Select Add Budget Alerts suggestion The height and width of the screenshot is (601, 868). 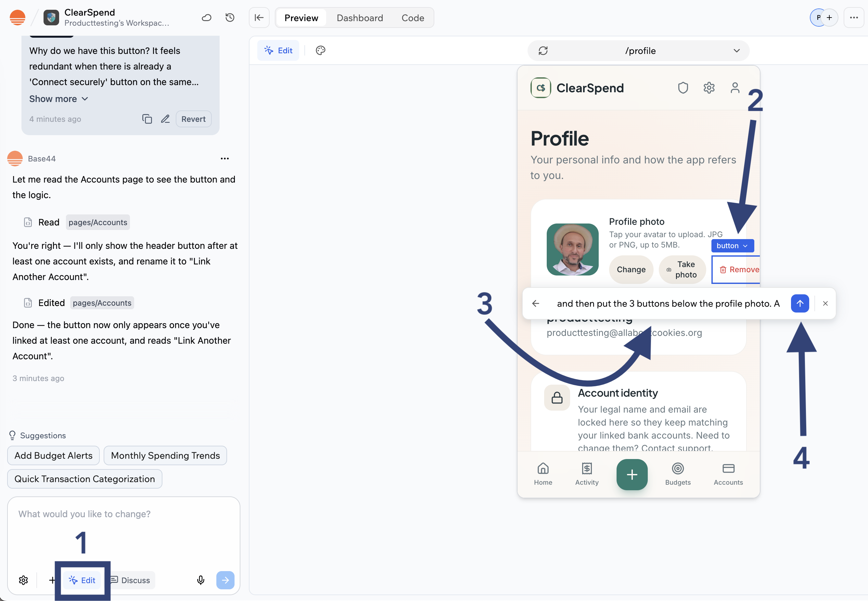(x=54, y=456)
